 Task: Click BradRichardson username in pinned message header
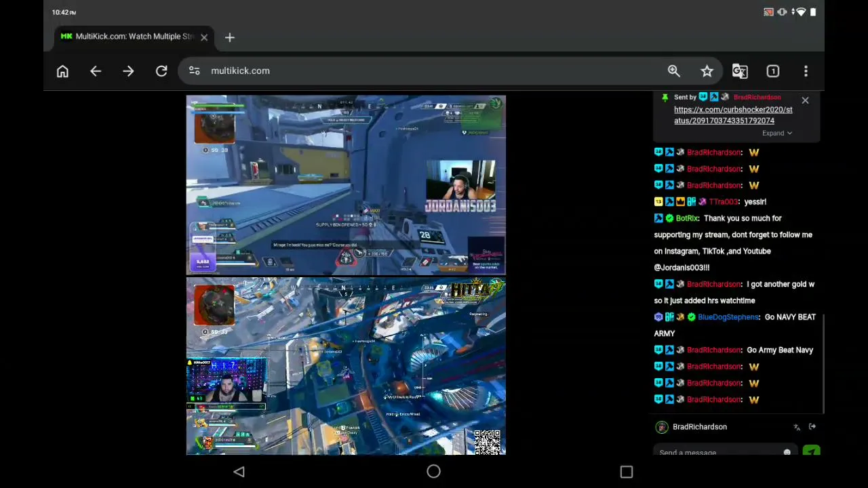(757, 98)
